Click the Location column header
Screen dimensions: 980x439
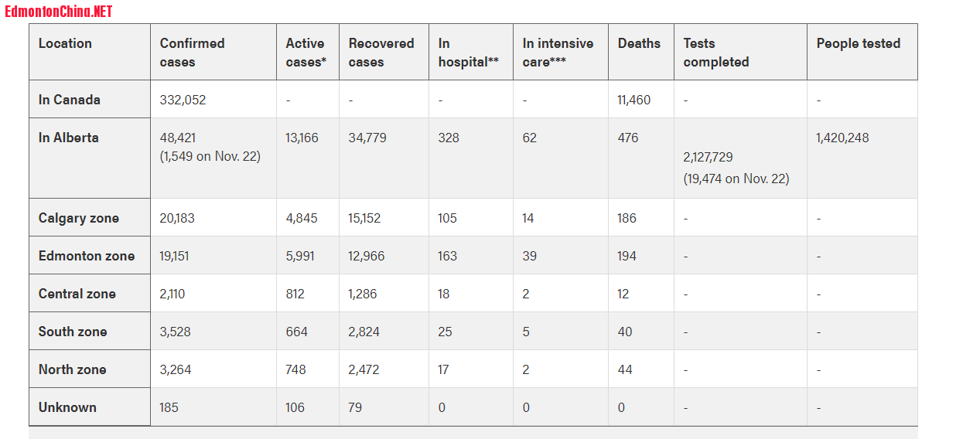click(x=65, y=43)
